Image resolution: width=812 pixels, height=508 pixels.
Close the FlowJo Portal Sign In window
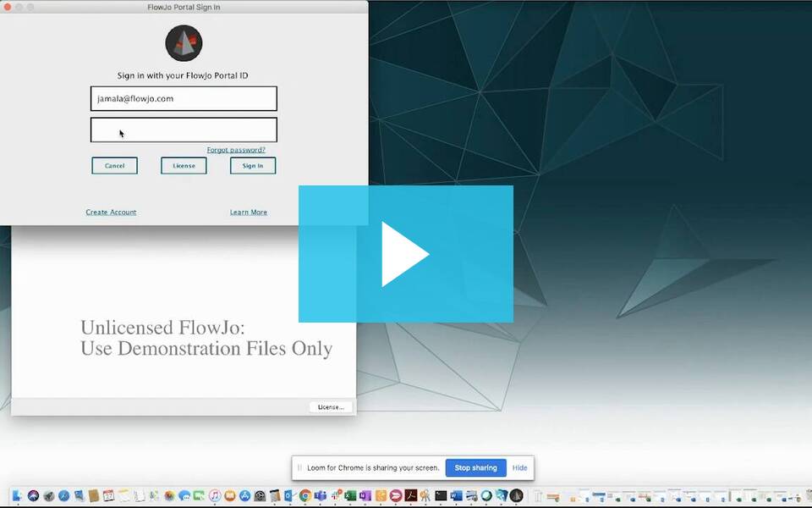[8, 7]
